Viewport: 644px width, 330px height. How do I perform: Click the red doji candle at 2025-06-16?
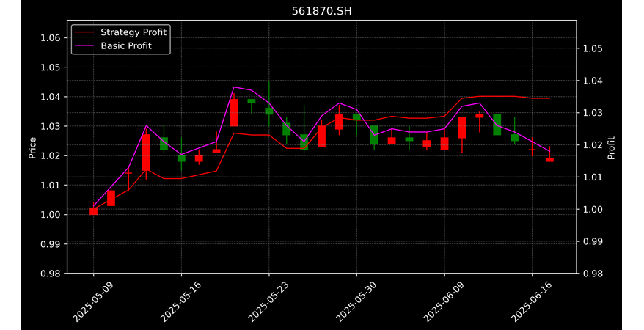pyautogui.click(x=533, y=150)
